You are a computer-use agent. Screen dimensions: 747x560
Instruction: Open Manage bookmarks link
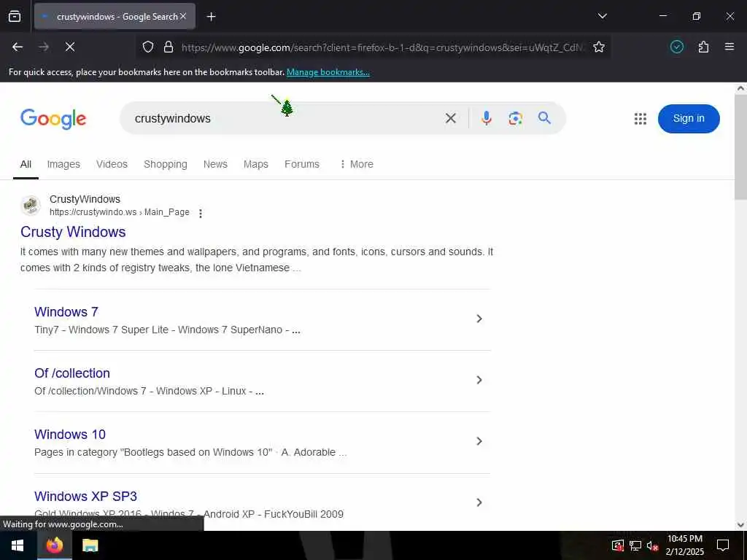click(328, 72)
